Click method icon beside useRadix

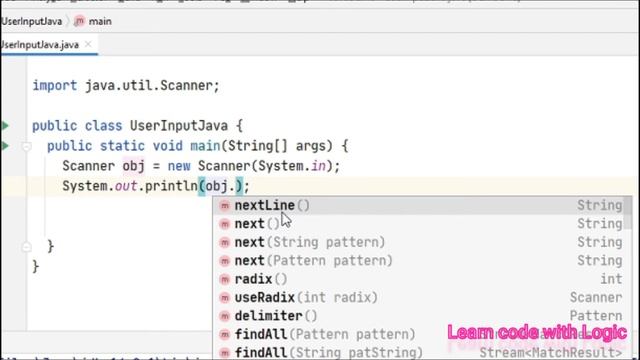224,298
